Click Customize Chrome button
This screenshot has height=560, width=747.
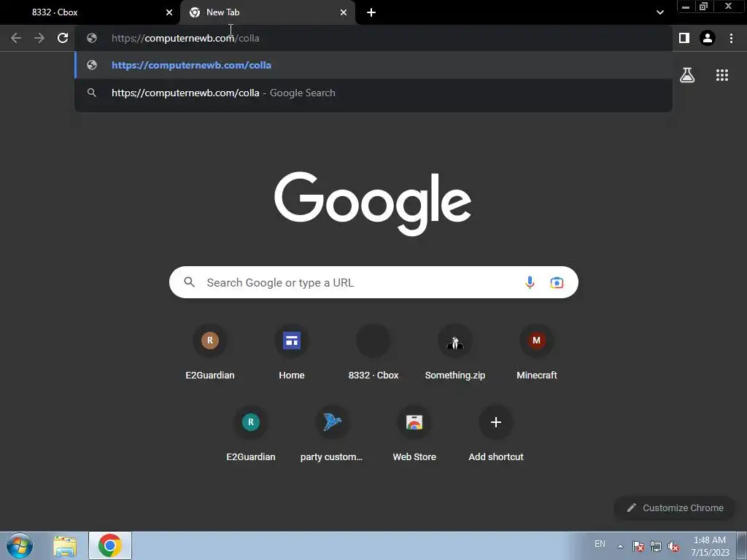click(675, 507)
